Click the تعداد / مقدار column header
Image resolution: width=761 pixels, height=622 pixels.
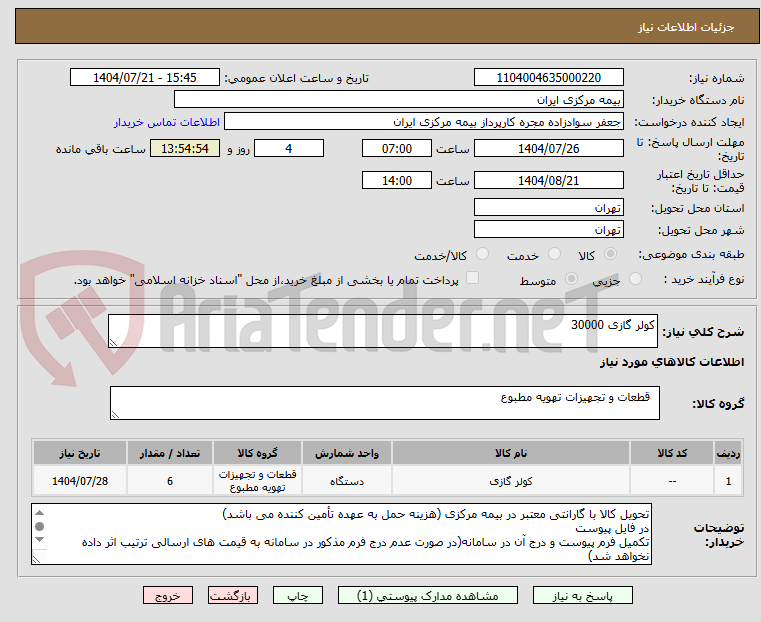pyautogui.click(x=170, y=453)
